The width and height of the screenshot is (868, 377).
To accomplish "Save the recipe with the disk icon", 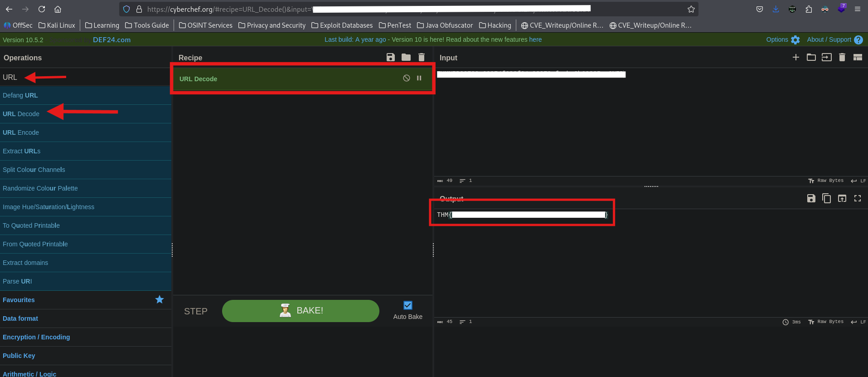I will (x=391, y=57).
